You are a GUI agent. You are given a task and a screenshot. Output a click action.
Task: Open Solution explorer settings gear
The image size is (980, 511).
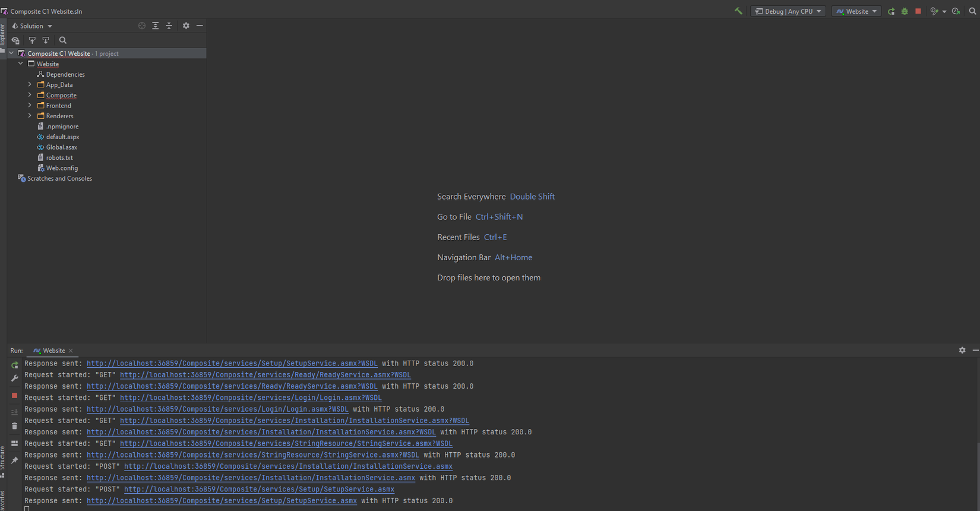[186, 26]
